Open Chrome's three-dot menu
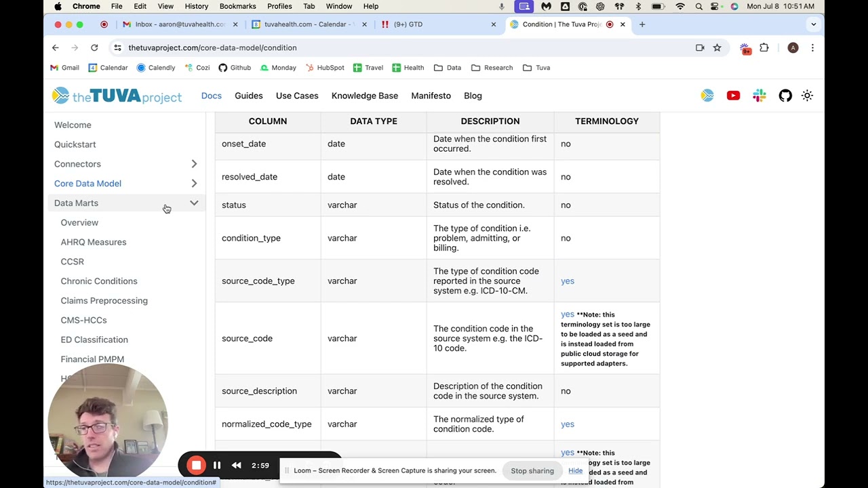The image size is (868, 488). [812, 47]
